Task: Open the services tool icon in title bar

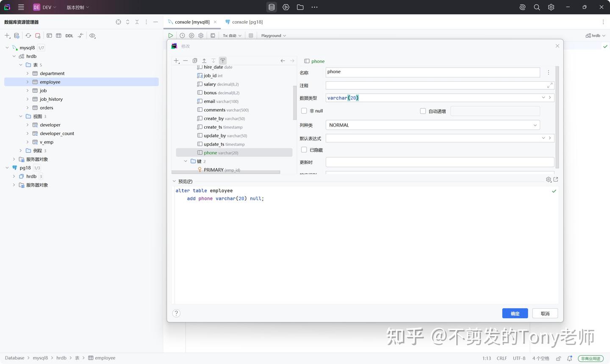Action: pyautogui.click(x=286, y=7)
